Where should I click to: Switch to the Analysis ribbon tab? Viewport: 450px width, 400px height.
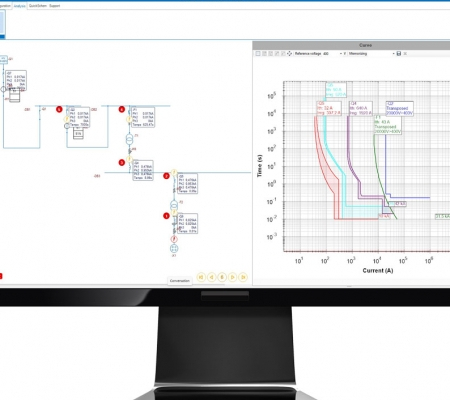pos(20,6)
